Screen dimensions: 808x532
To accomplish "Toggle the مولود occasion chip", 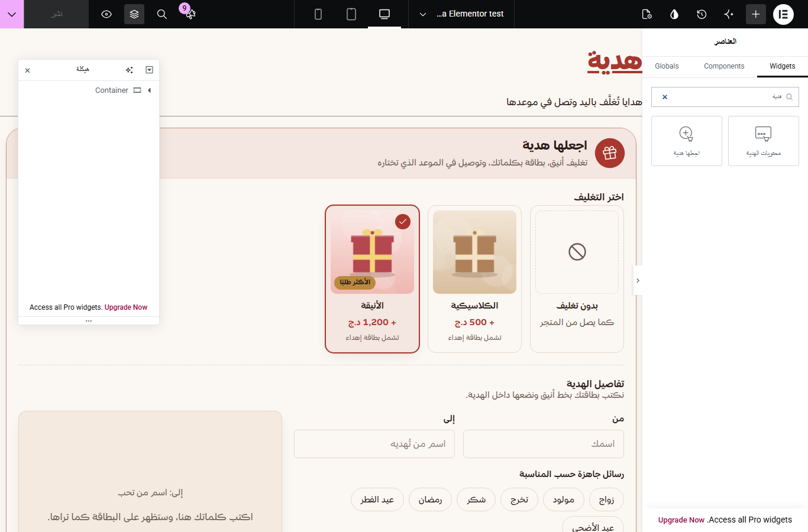I will pos(564,499).
